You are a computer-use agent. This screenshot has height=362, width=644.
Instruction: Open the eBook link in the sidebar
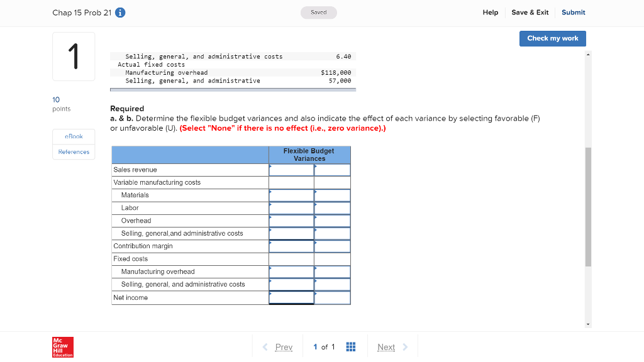(74, 136)
